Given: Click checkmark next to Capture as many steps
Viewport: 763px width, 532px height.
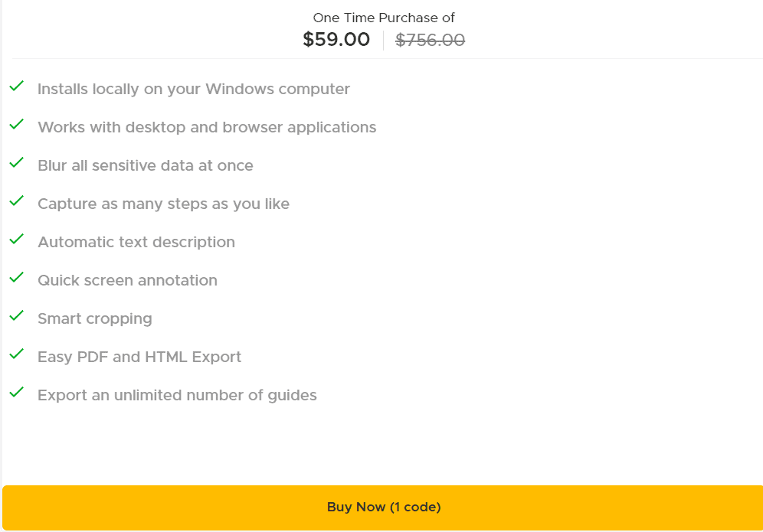Looking at the screenshot, I should [16, 201].
